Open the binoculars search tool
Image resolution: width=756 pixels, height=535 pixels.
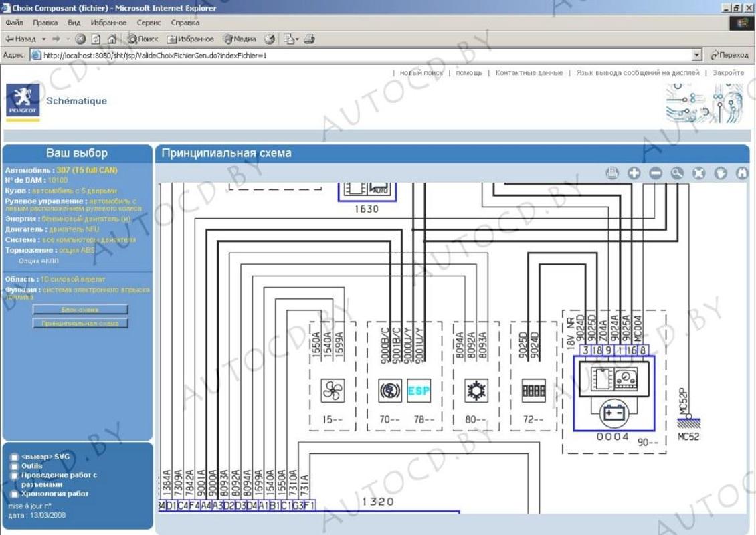point(742,173)
